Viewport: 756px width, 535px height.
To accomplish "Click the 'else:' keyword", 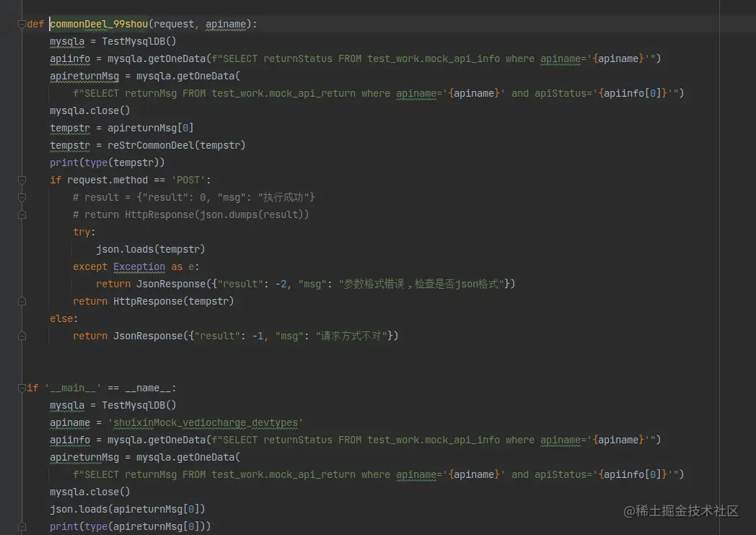I will pyautogui.click(x=63, y=319).
